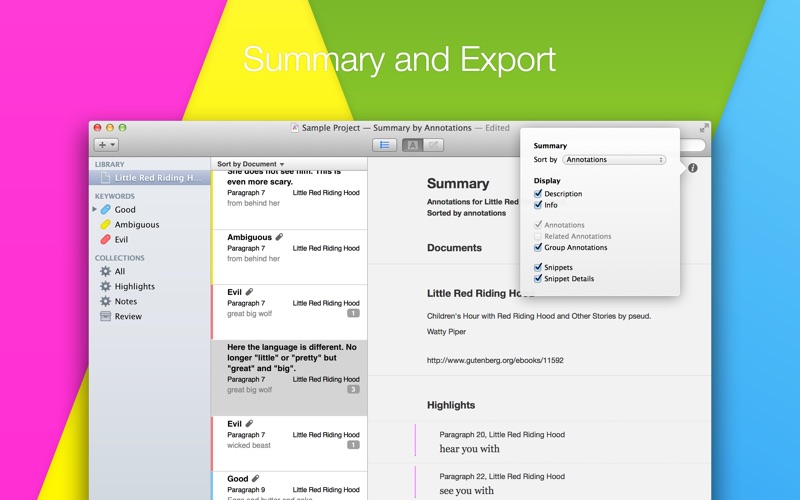Switch to the list view toolbar icon

pos(384,145)
